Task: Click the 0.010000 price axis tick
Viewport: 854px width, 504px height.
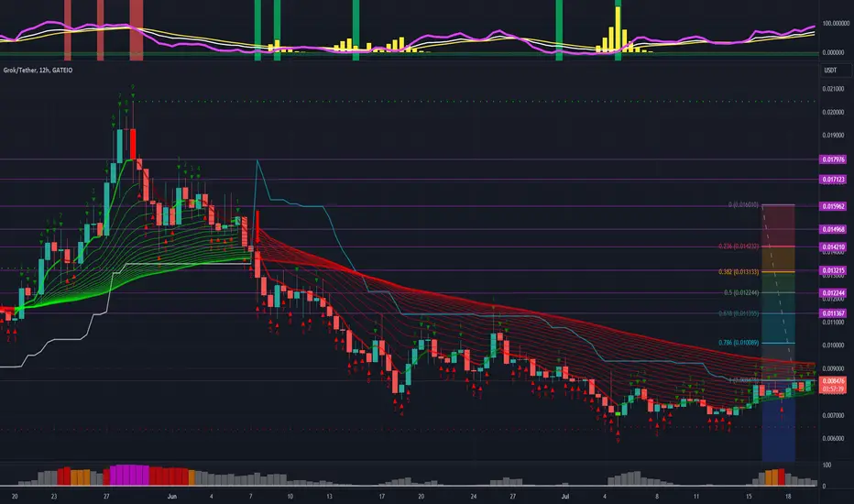Action: pyautogui.click(x=834, y=345)
